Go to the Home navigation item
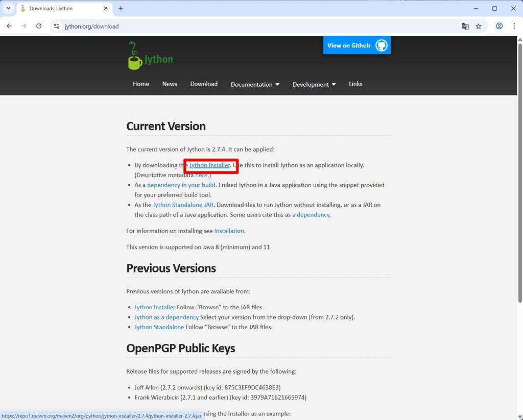The width and height of the screenshot is (523, 420). click(x=141, y=84)
